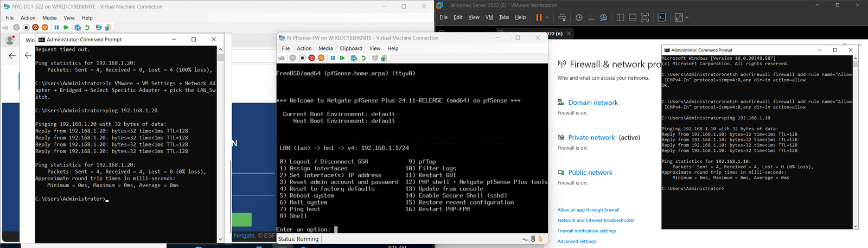This screenshot has width=868, height=248.
Task: Open Action menu in NYC-DC1-S22 window
Action: pyautogui.click(x=28, y=18)
